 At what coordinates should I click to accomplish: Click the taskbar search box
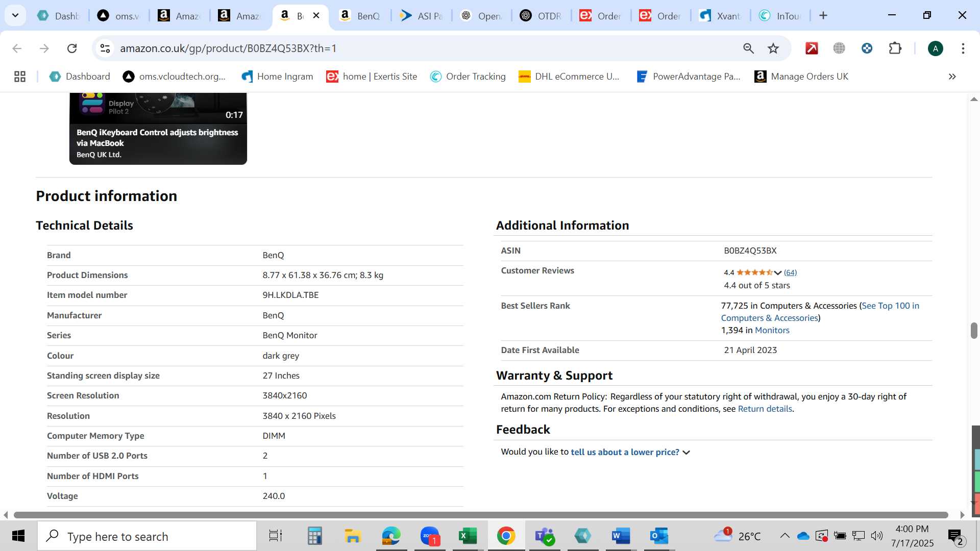pyautogui.click(x=147, y=536)
